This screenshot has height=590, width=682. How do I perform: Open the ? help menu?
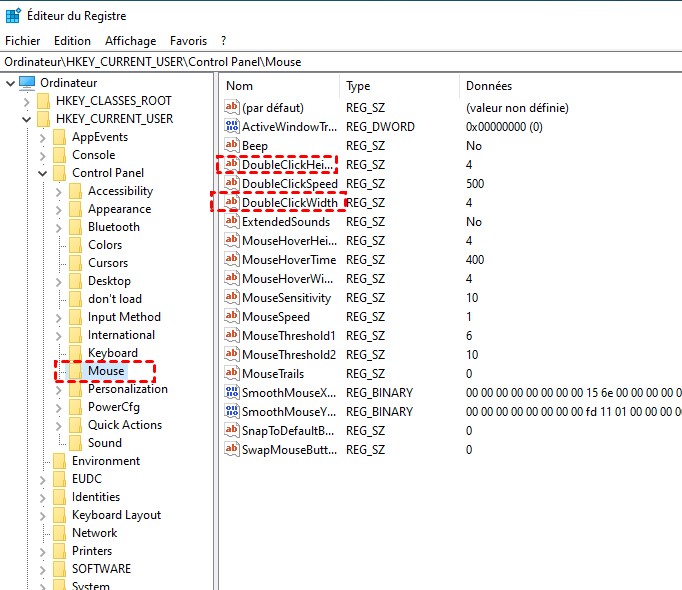[224, 41]
